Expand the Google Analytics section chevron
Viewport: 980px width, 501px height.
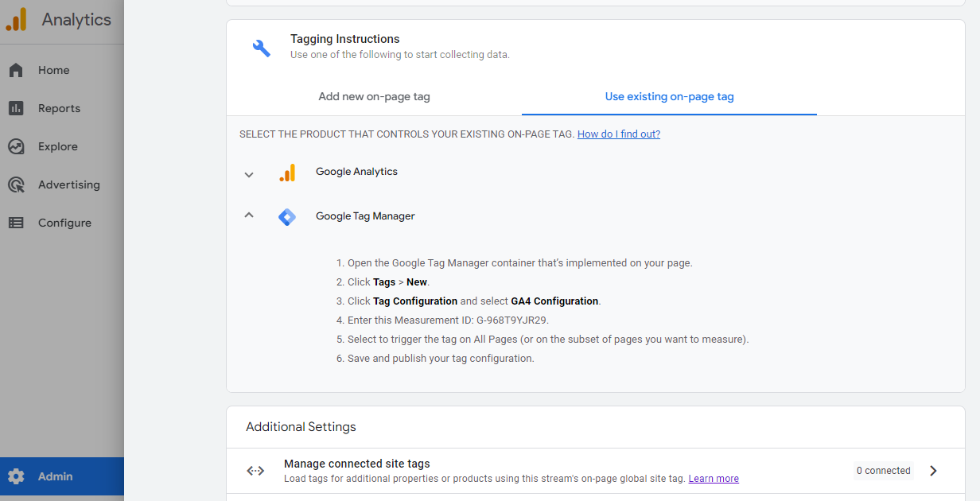coord(249,174)
